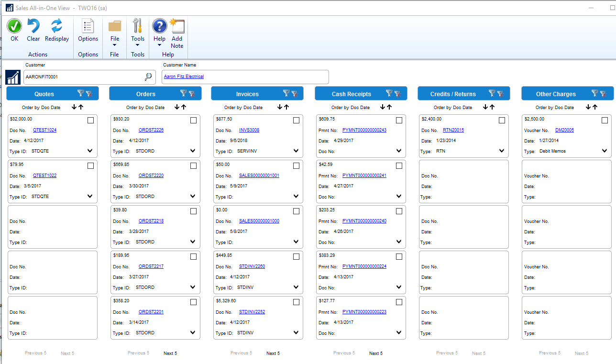Expand the DM20005 debit memo card
Image resolution: width=616 pixels, height=364 pixels.
pos(605,151)
